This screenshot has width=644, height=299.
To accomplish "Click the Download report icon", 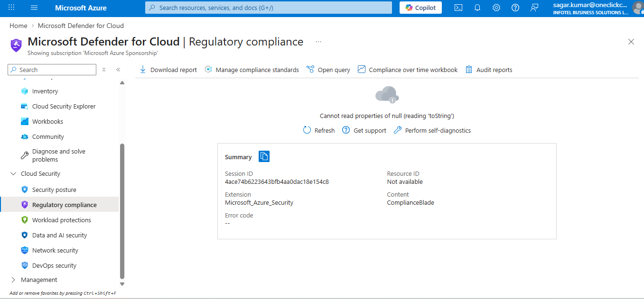I will [x=143, y=70].
